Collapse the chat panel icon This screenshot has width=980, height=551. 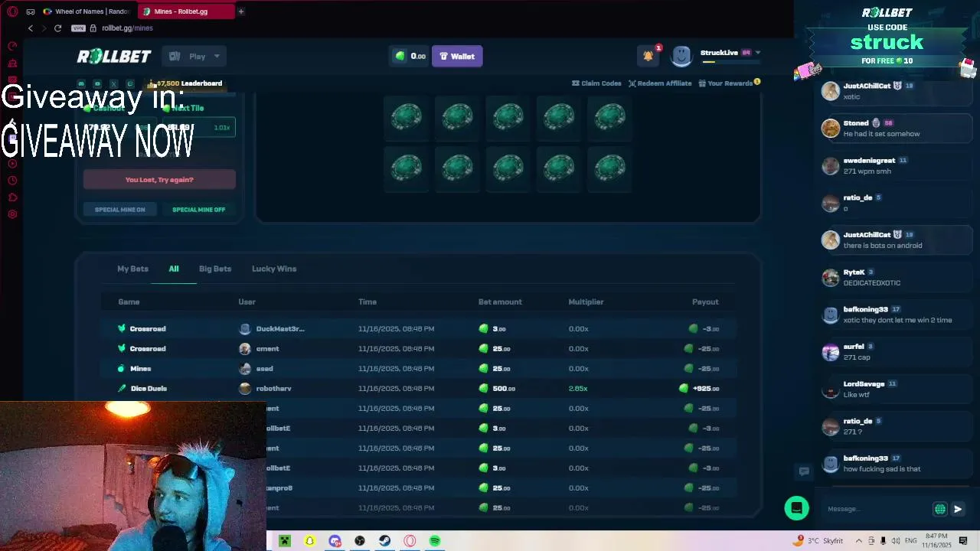[804, 471]
